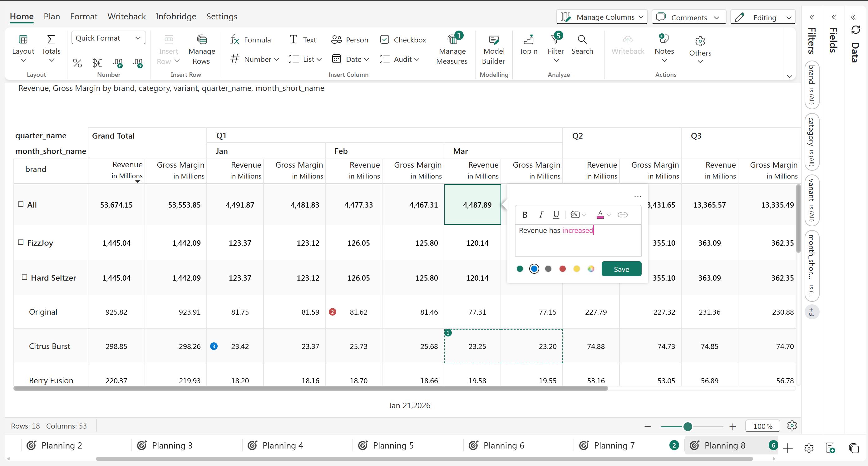Viewport: 868px width, 466px height.
Task: Open the Planning 5 sheet tab
Action: tap(393, 445)
